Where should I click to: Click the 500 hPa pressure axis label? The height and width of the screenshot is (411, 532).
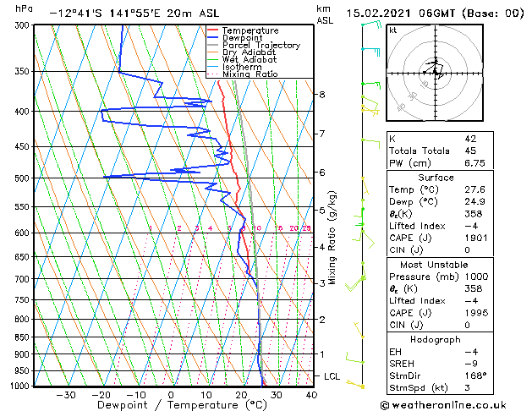22,178
